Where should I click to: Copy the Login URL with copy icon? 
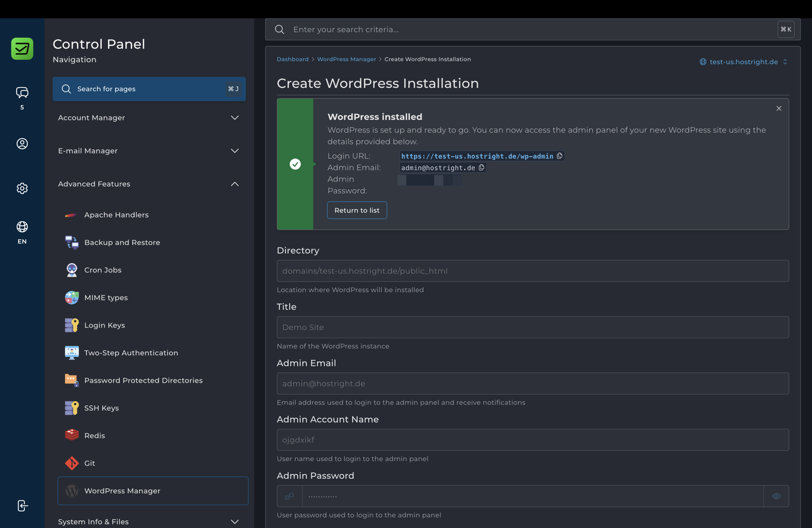click(560, 156)
